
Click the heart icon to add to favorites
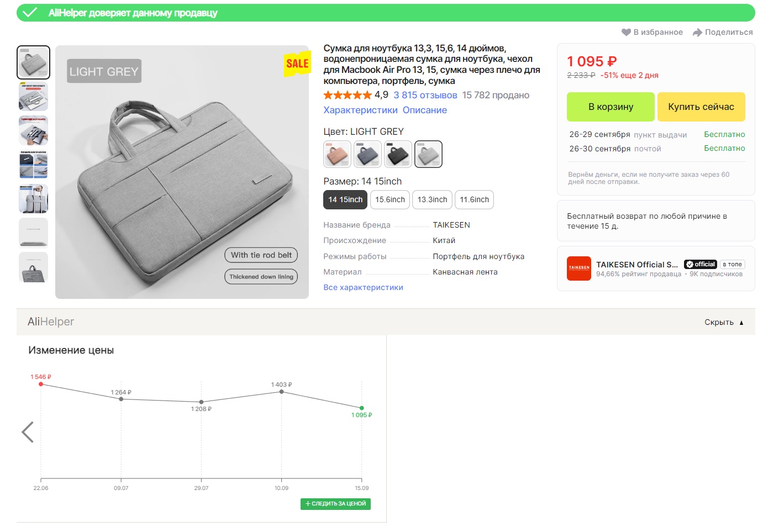[626, 32]
